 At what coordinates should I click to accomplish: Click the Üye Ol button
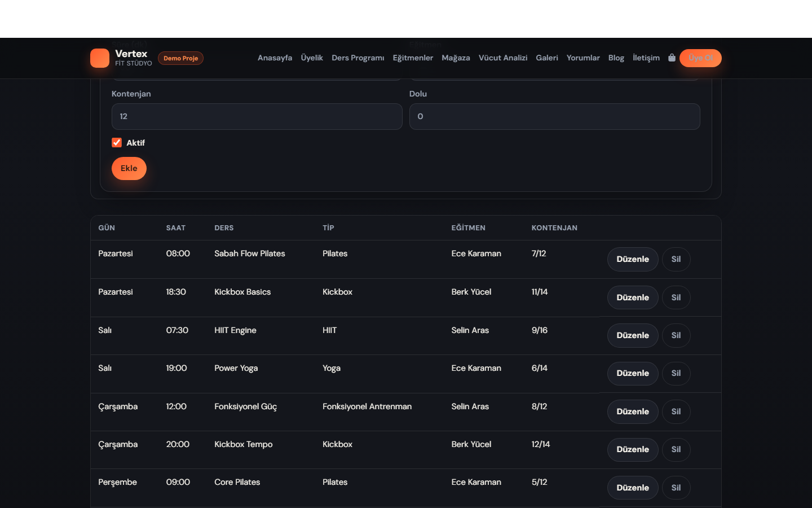click(x=700, y=58)
